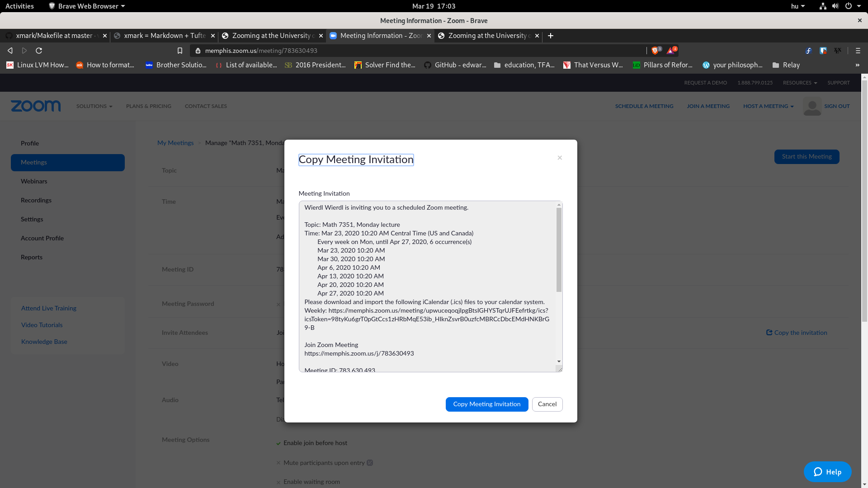Click Contact Sales nav item
This screenshot has height=488, width=868.
click(x=206, y=106)
